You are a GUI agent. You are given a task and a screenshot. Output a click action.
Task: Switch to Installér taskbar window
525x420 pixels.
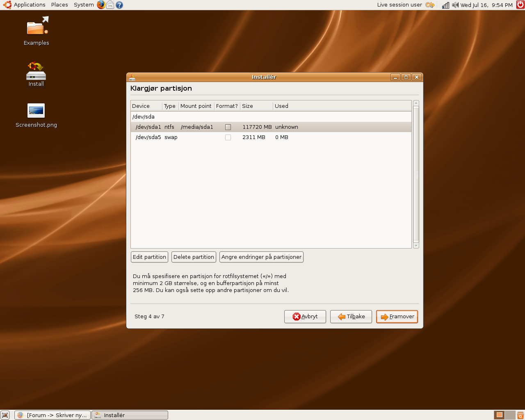(x=130, y=415)
